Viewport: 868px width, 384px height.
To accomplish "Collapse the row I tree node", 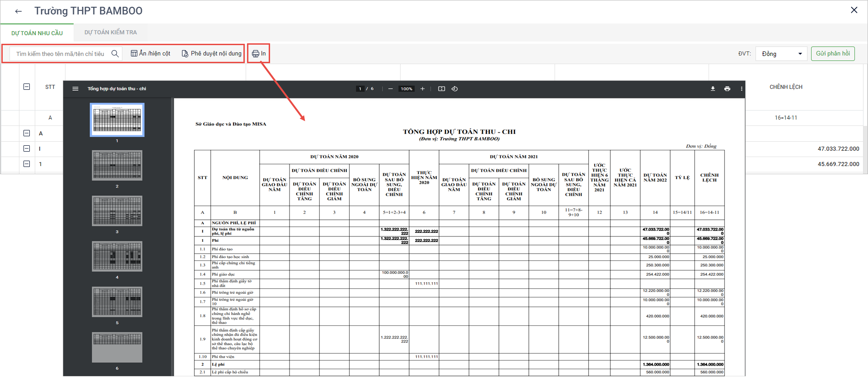I will [27, 148].
